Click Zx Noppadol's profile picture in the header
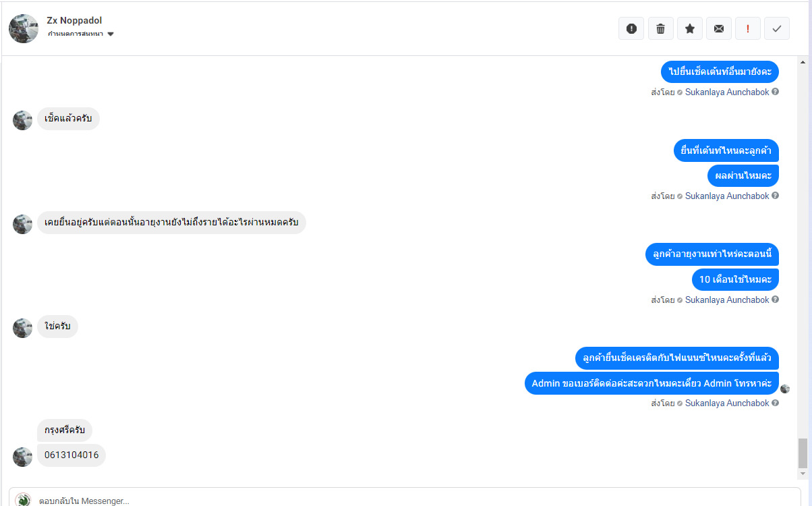The height and width of the screenshot is (506, 812). tap(24, 28)
